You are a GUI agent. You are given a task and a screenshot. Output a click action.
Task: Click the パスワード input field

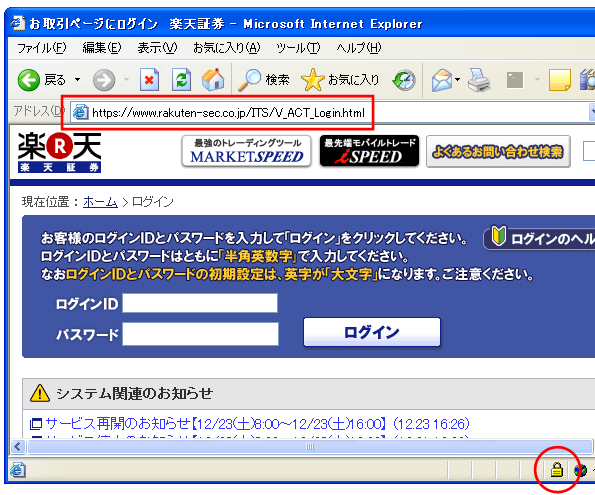(200, 334)
